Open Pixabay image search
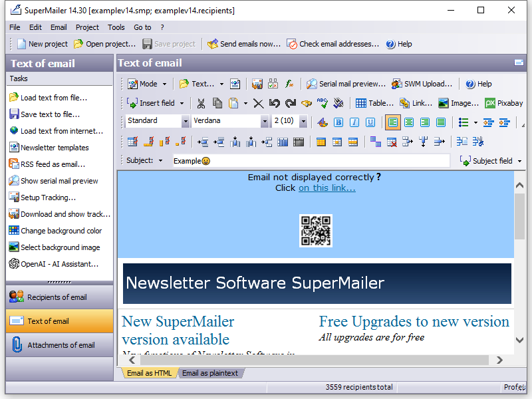 click(504, 103)
